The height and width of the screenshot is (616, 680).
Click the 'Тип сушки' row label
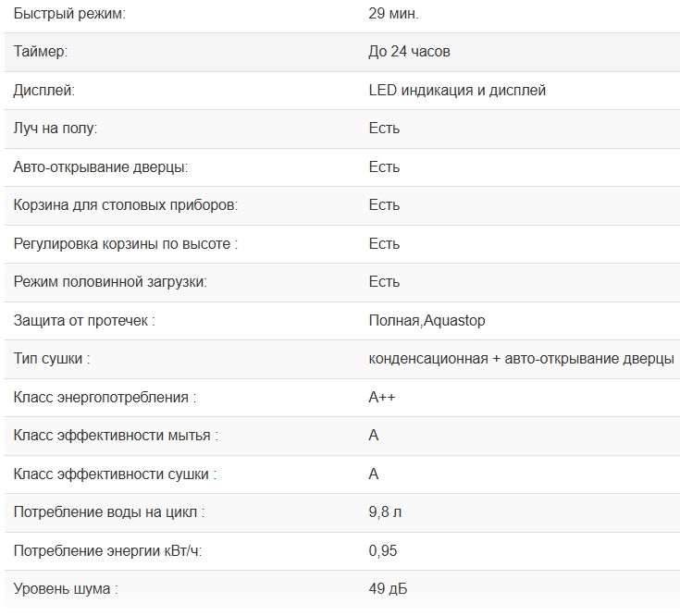pyautogui.click(x=52, y=359)
